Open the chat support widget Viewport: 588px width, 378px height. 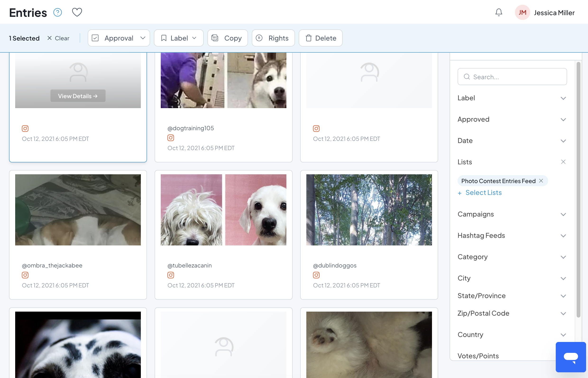[x=571, y=357]
